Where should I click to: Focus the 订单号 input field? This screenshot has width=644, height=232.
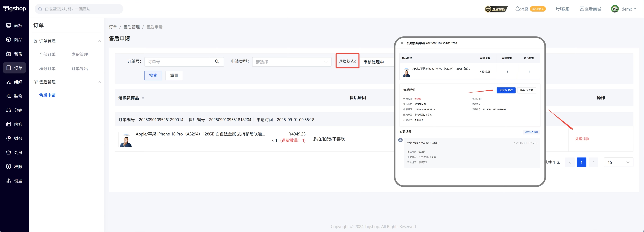[x=177, y=62]
